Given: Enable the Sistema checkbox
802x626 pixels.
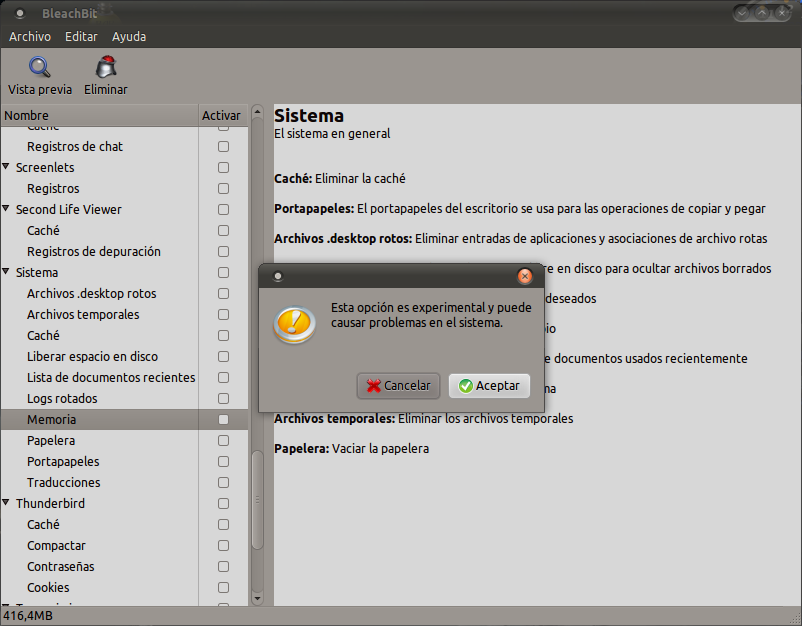Looking at the screenshot, I should 223,273.
